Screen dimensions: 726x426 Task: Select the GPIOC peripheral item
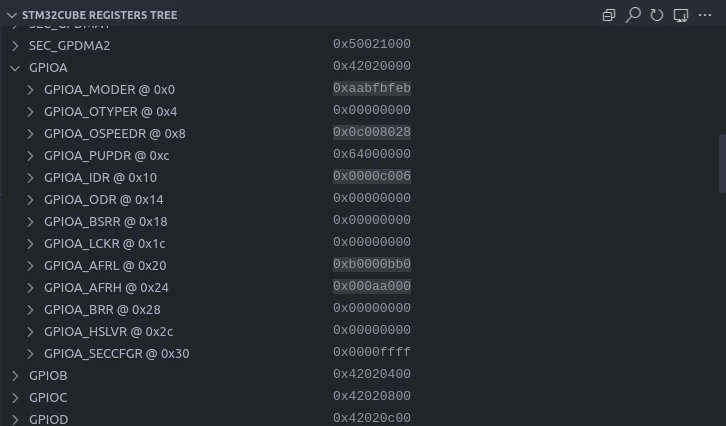(48, 397)
